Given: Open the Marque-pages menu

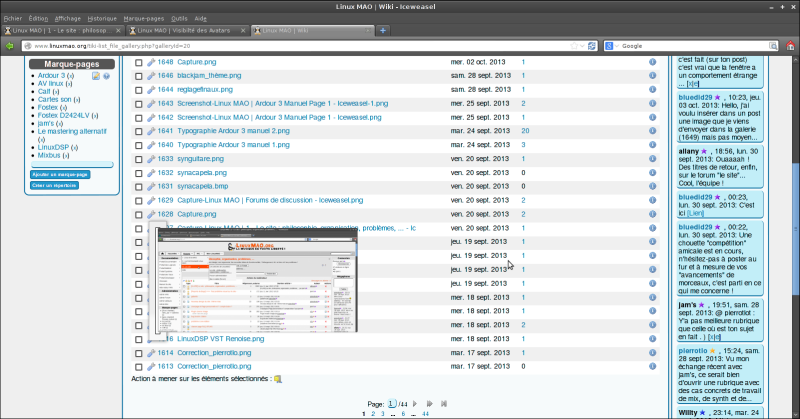Looking at the screenshot, I should tap(144, 18).
